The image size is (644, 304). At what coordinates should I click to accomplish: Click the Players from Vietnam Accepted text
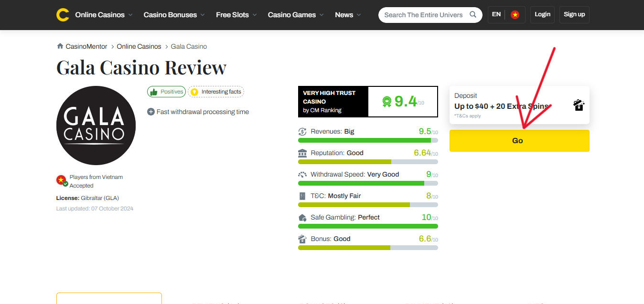point(96,181)
